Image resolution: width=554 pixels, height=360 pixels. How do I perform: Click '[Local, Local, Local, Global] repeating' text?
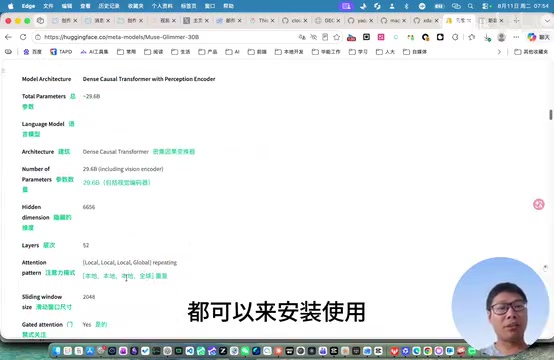pos(130,263)
